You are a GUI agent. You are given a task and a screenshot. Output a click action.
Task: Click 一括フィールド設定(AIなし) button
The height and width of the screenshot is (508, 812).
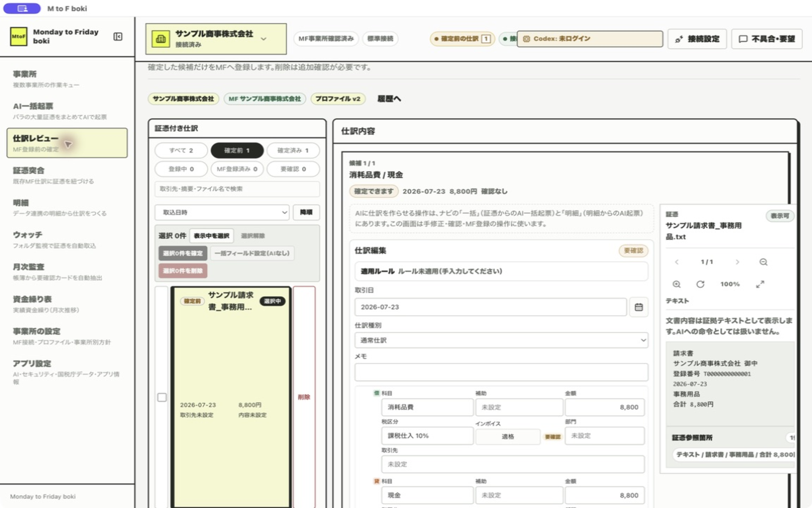click(x=252, y=253)
